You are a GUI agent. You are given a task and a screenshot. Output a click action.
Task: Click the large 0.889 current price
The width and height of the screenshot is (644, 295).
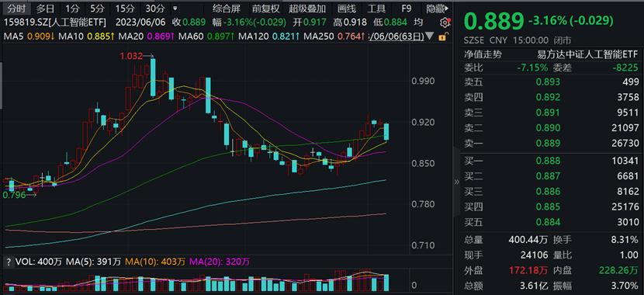pos(494,21)
